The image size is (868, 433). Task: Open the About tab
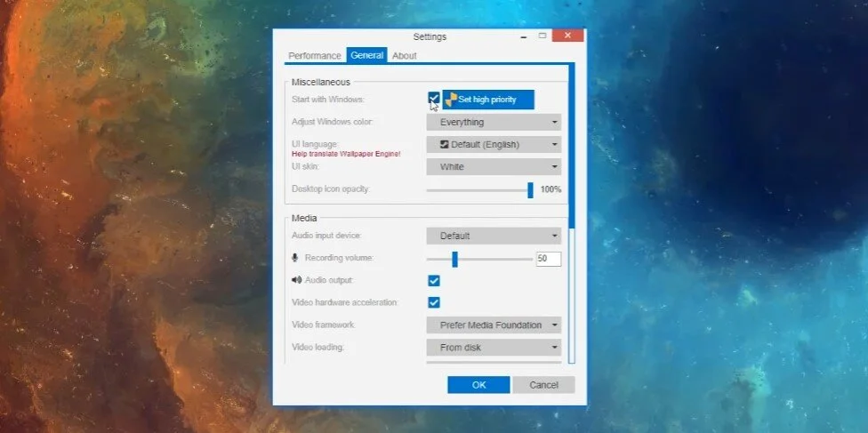click(404, 55)
